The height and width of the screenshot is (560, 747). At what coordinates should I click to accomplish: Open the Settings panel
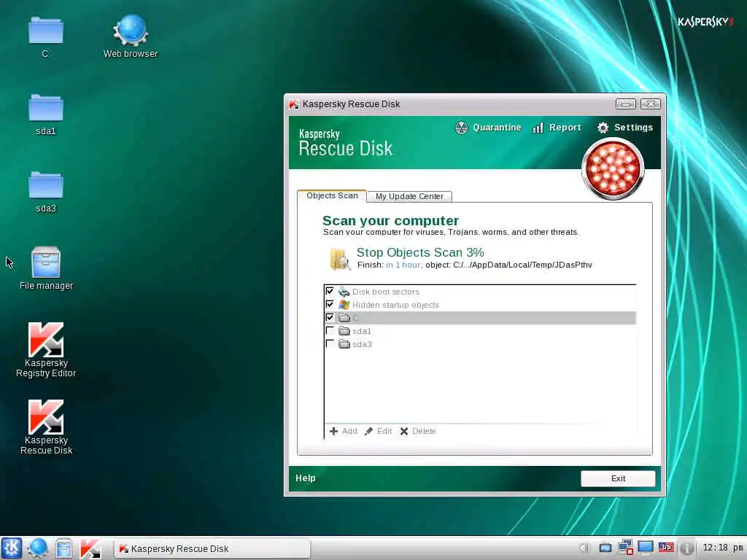pyautogui.click(x=624, y=128)
